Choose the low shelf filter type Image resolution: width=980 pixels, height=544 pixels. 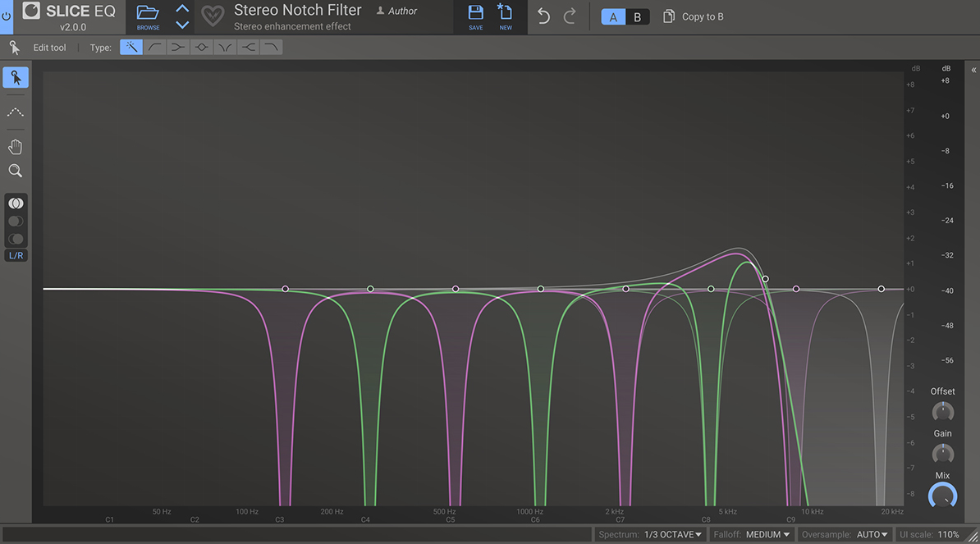click(x=177, y=47)
